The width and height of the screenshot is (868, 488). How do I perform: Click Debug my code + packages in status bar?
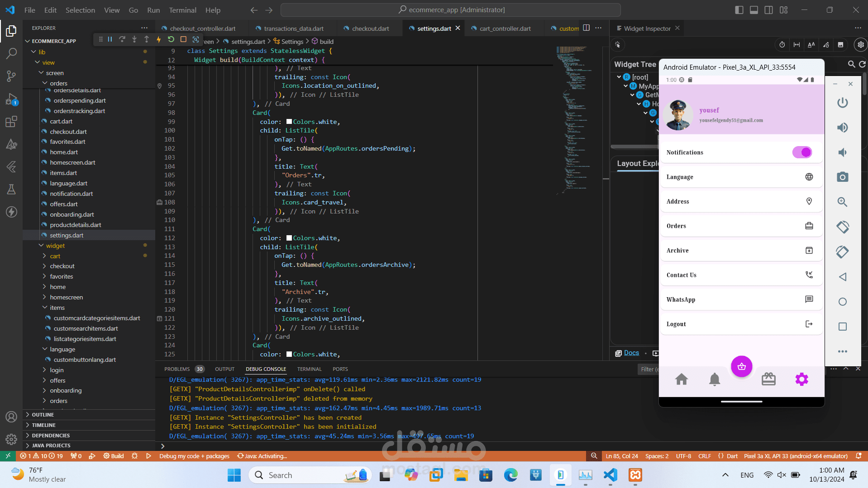[194, 456]
